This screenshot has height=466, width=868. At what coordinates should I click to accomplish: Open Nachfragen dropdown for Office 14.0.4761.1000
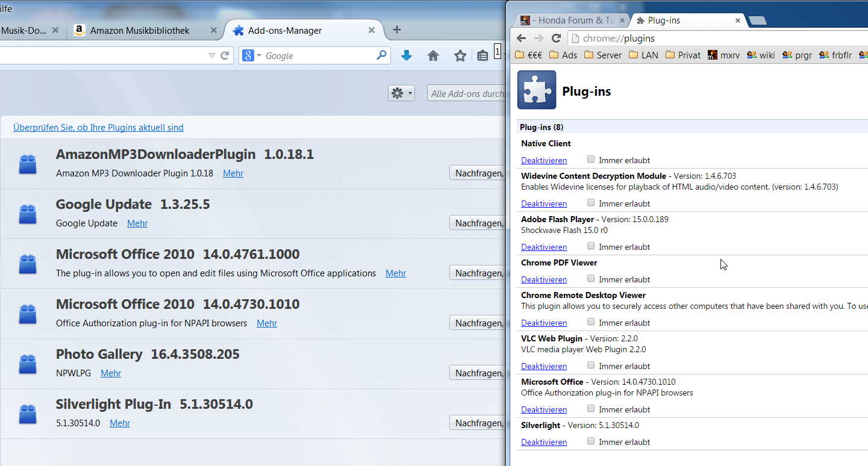pyautogui.click(x=478, y=273)
